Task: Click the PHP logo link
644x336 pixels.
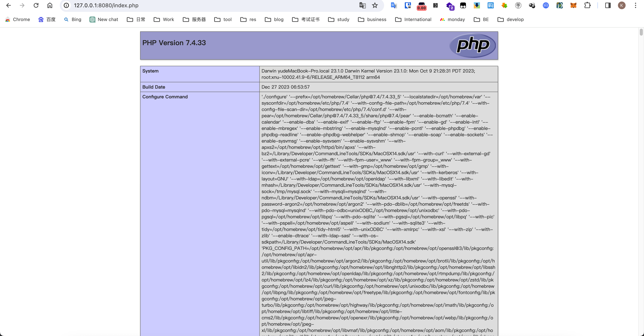Action: (x=472, y=45)
